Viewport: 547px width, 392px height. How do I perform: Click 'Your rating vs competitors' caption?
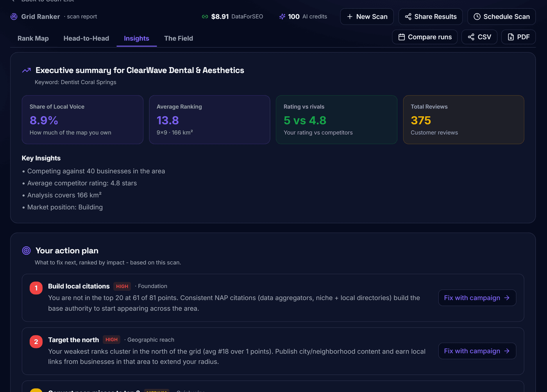pos(318,132)
